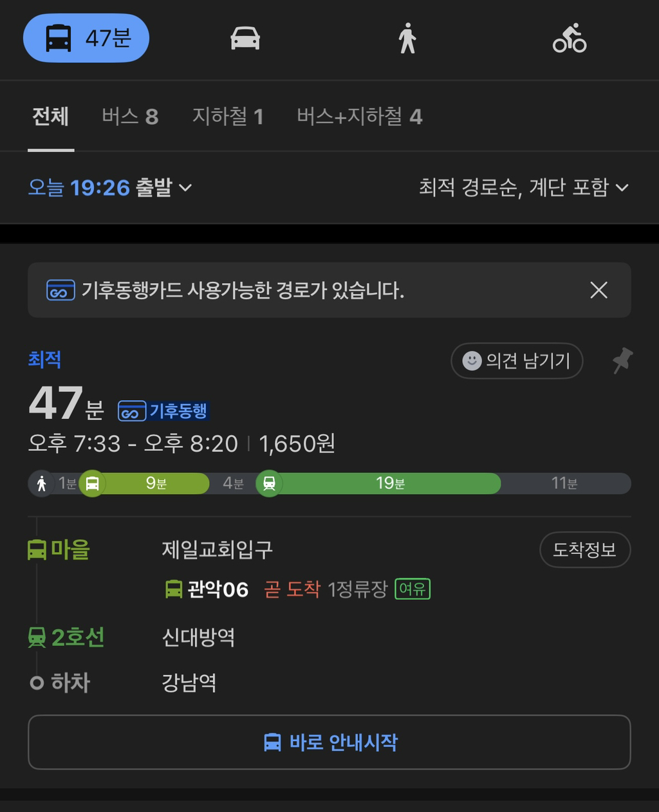Switch to the 전체 tab
Viewport: 659px width, 812px height.
51,117
